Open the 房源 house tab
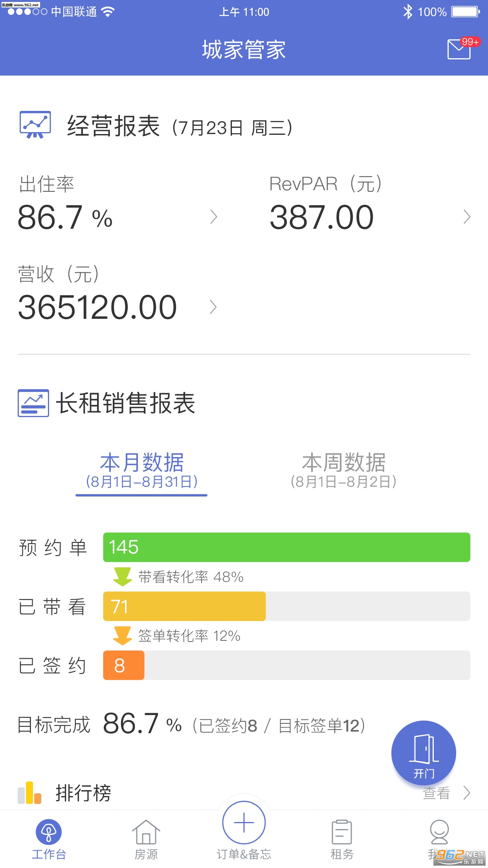The height and width of the screenshot is (868, 488). click(146, 838)
